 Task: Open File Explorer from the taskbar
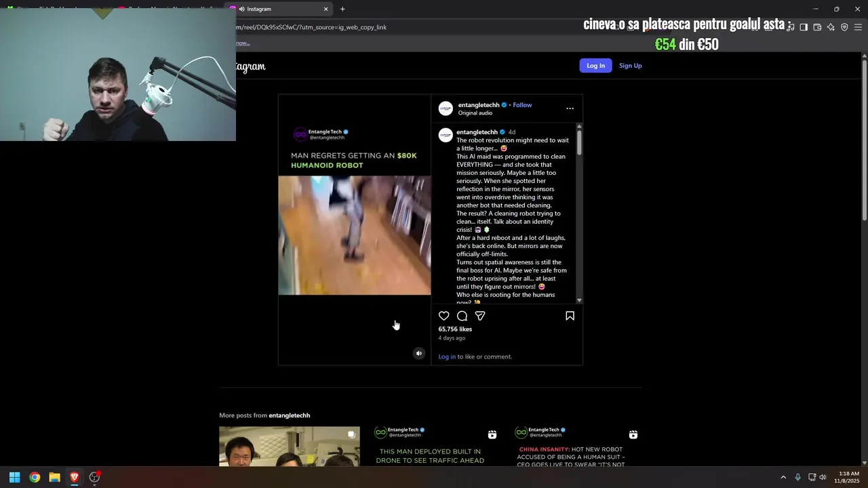tap(54, 477)
